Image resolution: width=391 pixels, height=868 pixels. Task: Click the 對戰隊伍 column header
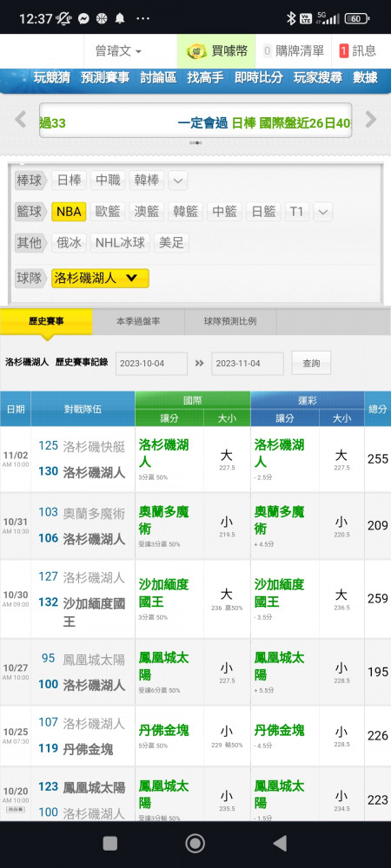[83, 409]
